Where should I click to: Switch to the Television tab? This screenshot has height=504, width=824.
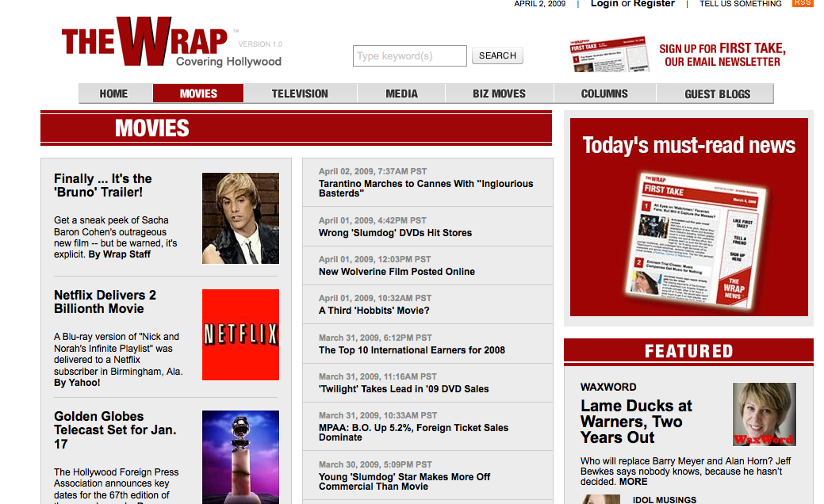300,94
